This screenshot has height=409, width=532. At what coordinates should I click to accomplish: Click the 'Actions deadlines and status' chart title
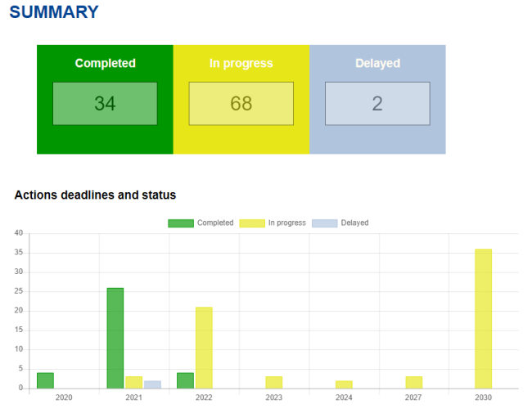95,195
